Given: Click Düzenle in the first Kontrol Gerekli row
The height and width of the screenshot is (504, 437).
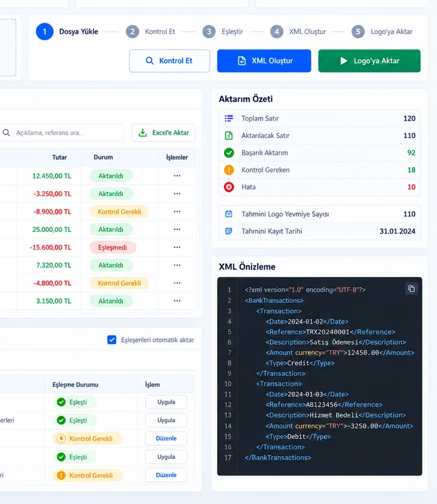Looking at the screenshot, I should click(x=166, y=438).
